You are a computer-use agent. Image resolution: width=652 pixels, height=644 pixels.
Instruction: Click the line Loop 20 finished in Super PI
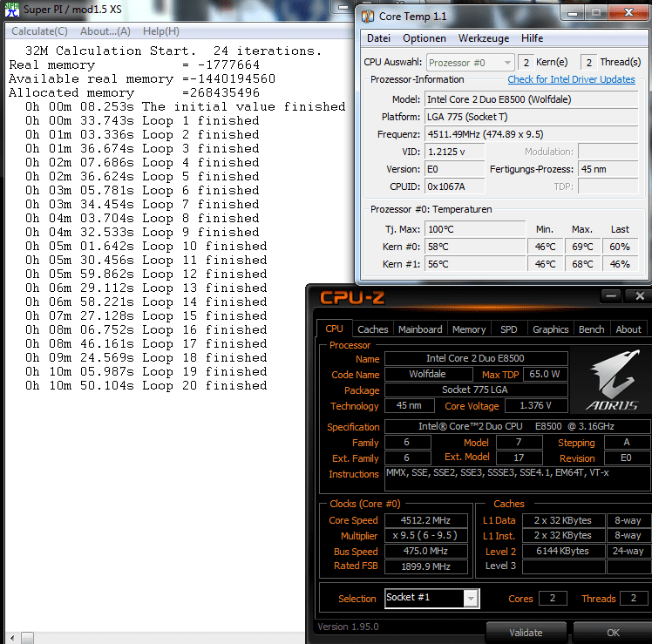[146, 386]
